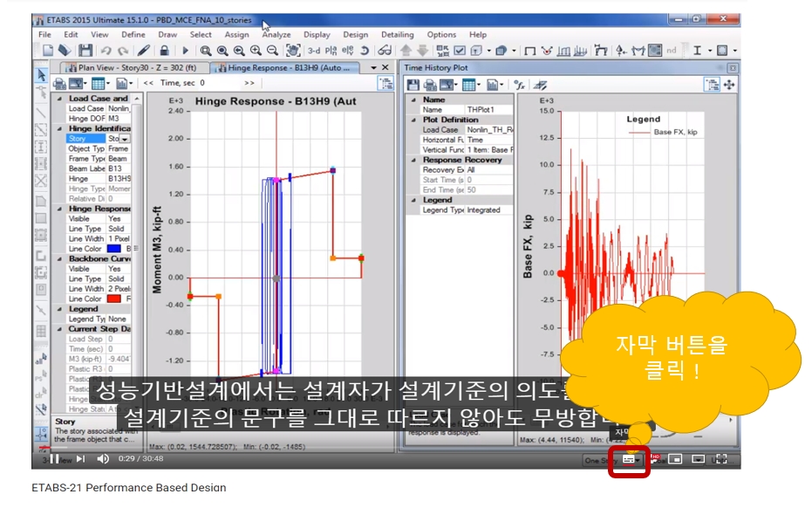812x508 pixels.
Task: Collapse the Hinge Response section in property grid
Action: tap(59, 209)
